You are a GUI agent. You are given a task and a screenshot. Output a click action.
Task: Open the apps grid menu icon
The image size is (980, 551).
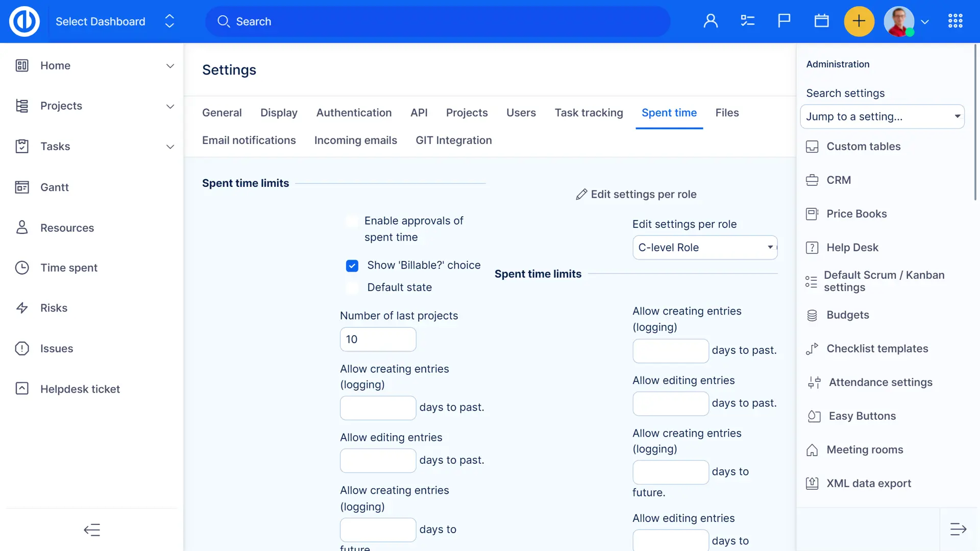[955, 21]
